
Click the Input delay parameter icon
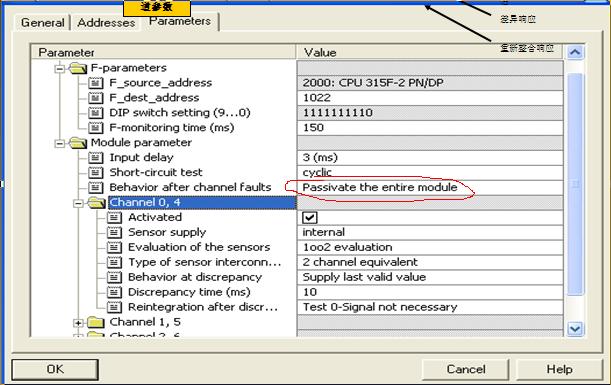tap(95, 158)
